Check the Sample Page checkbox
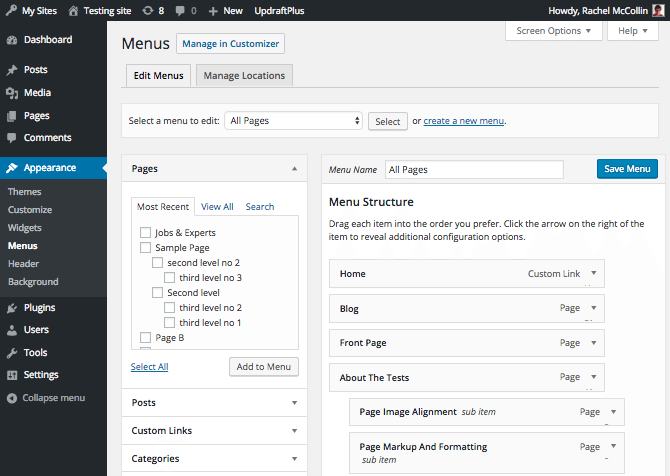670x476 pixels. coord(145,247)
